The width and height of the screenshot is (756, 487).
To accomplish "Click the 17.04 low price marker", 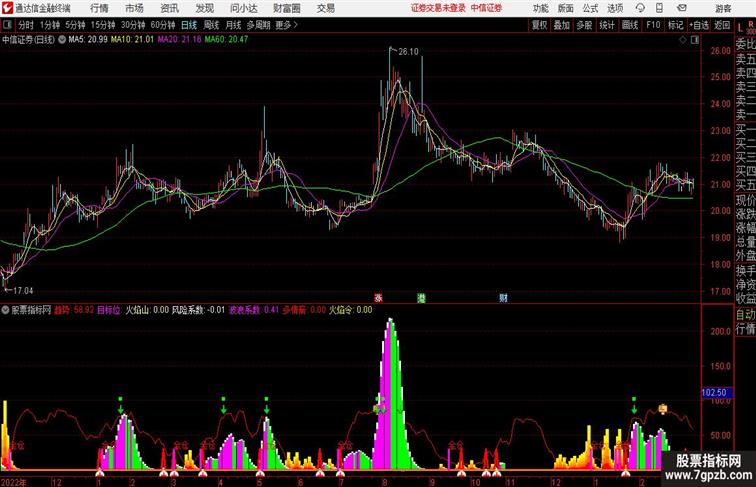I will click(x=23, y=291).
